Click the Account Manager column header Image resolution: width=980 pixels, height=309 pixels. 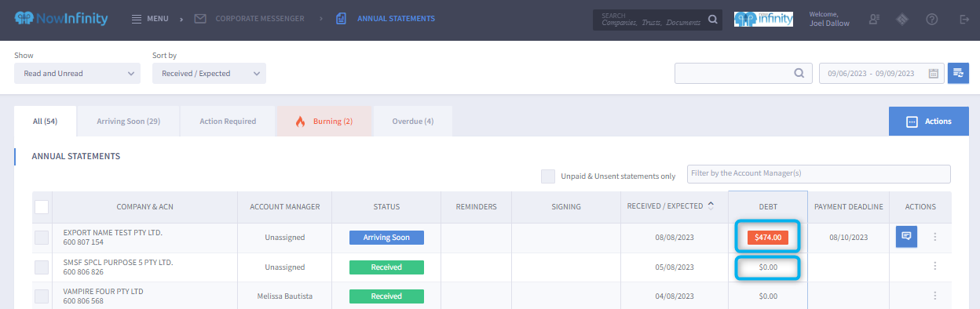point(285,207)
